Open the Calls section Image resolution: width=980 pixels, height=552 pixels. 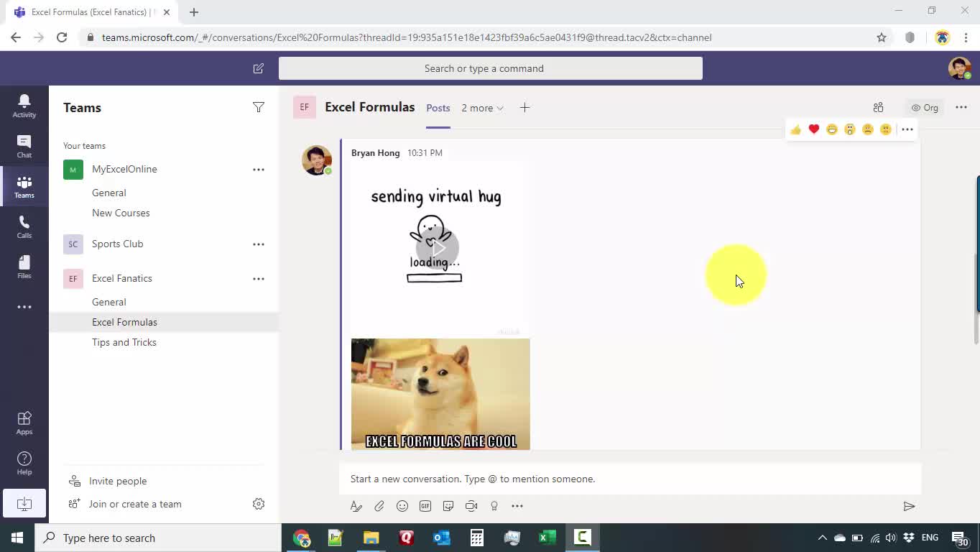click(24, 227)
